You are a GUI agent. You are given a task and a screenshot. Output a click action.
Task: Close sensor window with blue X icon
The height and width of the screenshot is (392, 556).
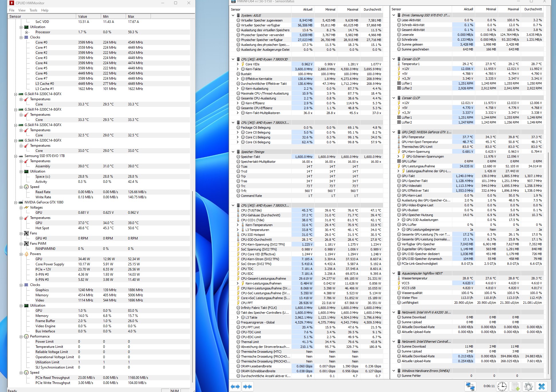[x=541, y=386]
